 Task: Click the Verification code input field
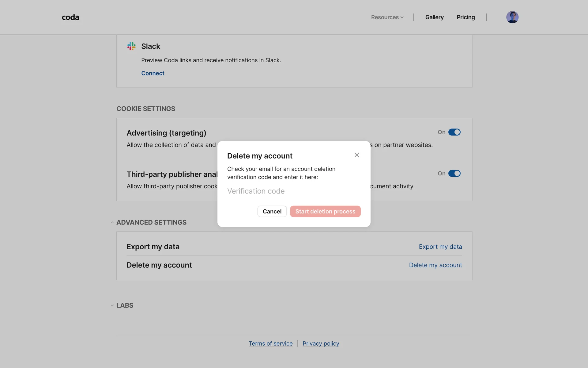[293, 191]
